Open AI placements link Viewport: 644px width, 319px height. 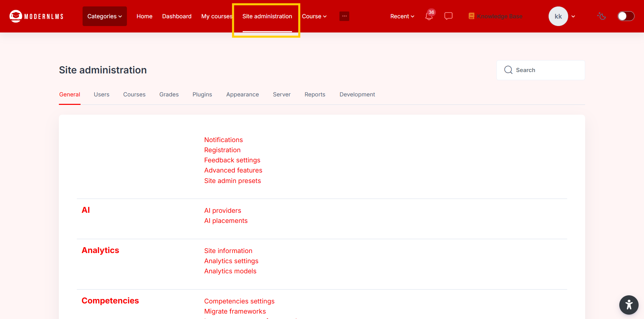tap(226, 221)
